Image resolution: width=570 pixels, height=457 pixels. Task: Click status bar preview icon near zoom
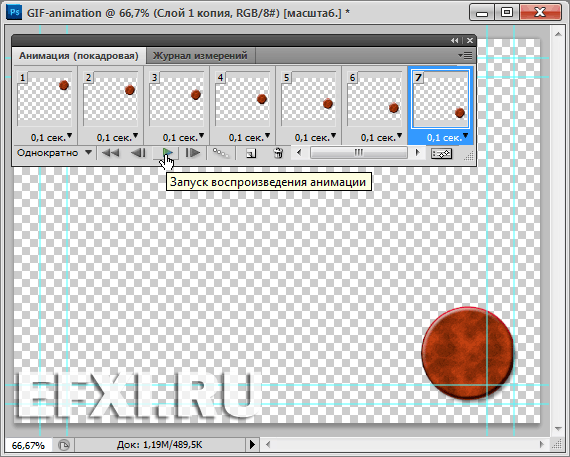coord(64,445)
